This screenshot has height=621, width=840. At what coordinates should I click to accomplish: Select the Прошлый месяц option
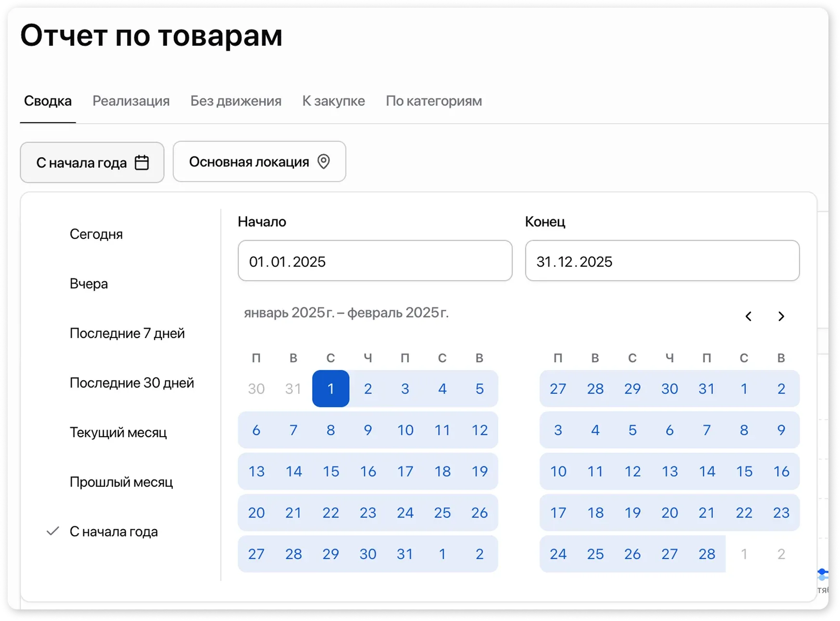click(x=121, y=482)
